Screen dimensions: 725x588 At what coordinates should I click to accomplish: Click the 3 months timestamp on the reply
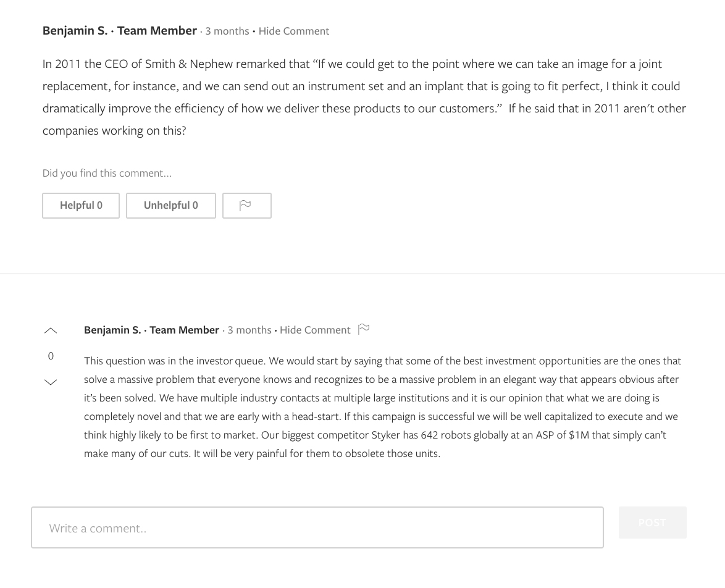tap(249, 330)
